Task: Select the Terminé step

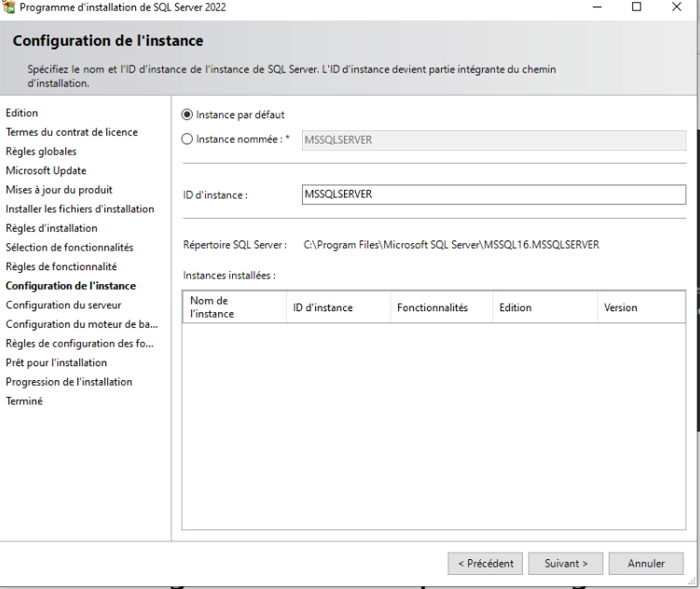Action: tap(24, 401)
